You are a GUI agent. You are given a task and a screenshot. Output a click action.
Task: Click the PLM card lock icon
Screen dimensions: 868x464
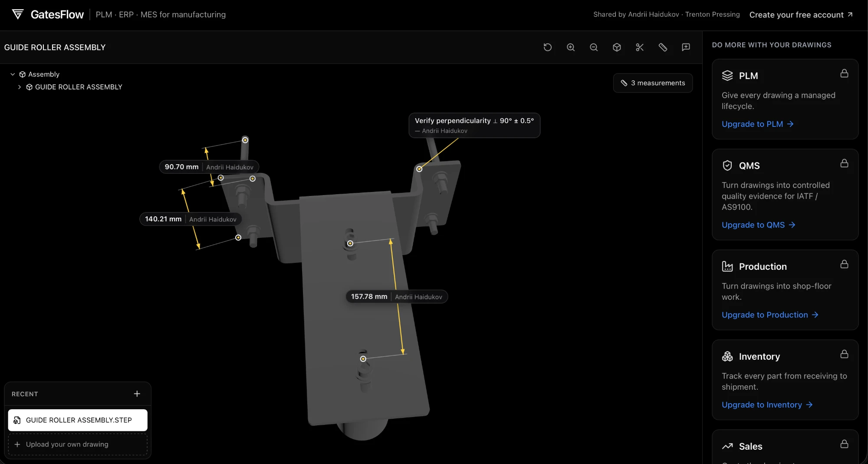pyautogui.click(x=844, y=73)
